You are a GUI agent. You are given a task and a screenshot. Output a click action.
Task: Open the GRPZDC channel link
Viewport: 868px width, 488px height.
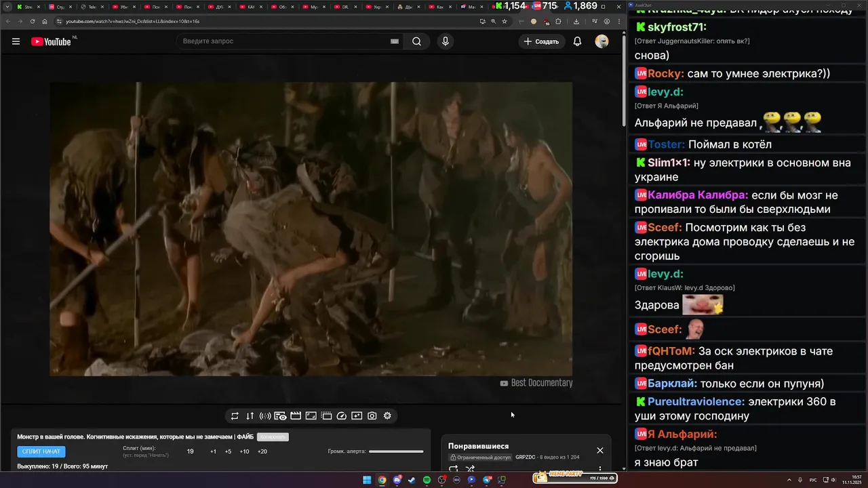click(x=526, y=457)
